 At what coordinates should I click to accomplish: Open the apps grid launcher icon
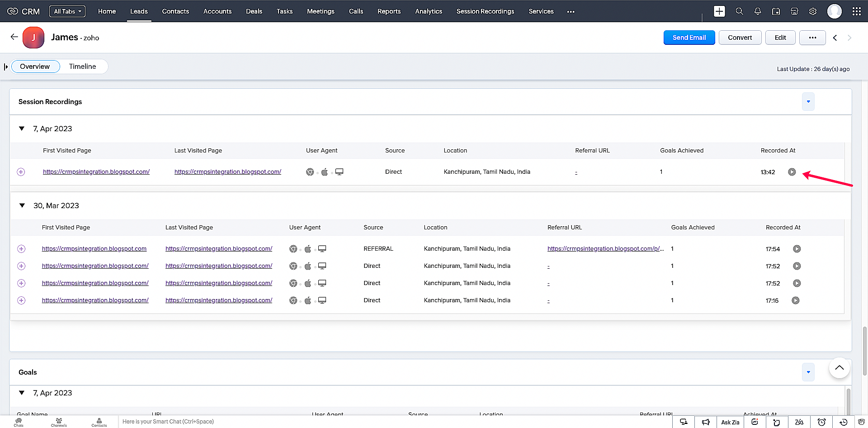coord(856,11)
